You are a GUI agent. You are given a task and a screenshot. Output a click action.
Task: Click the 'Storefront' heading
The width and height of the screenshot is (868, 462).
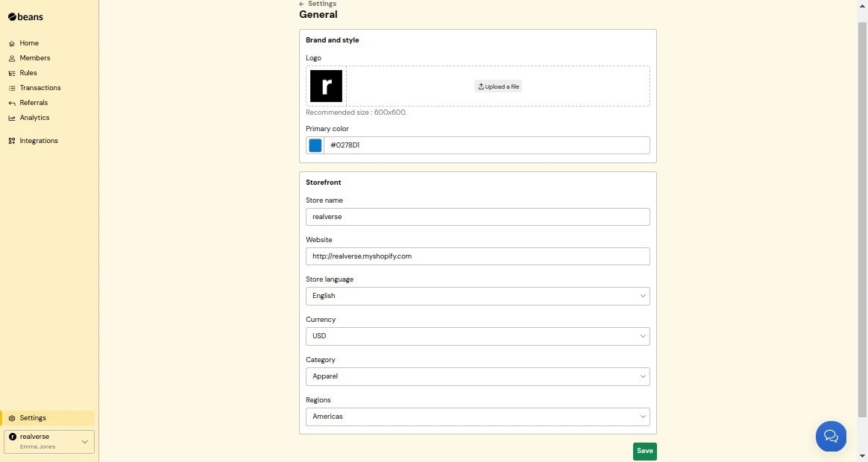coord(324,182)
